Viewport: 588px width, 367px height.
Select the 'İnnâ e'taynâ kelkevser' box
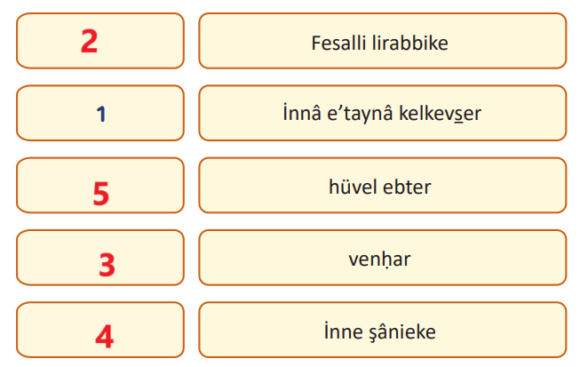click(382, 113)
